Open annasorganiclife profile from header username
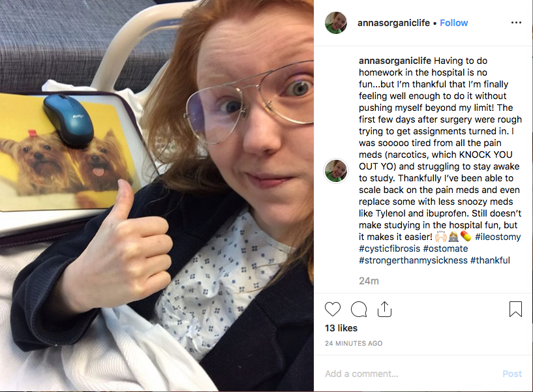The width and height of the screenshot is (533, 392). [393, 23]
